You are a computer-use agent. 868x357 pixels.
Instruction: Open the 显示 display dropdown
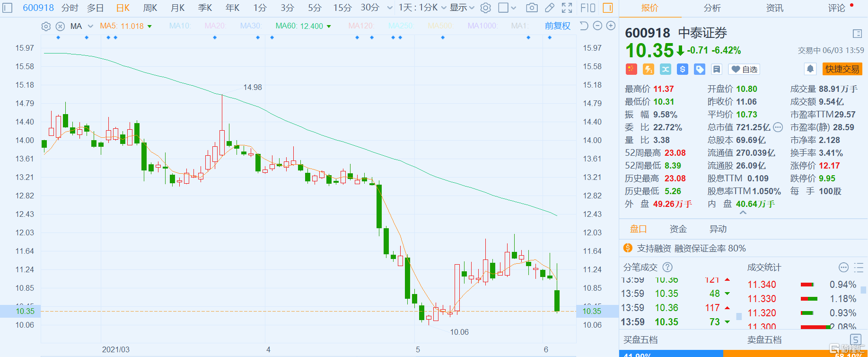tap(462, 8)
